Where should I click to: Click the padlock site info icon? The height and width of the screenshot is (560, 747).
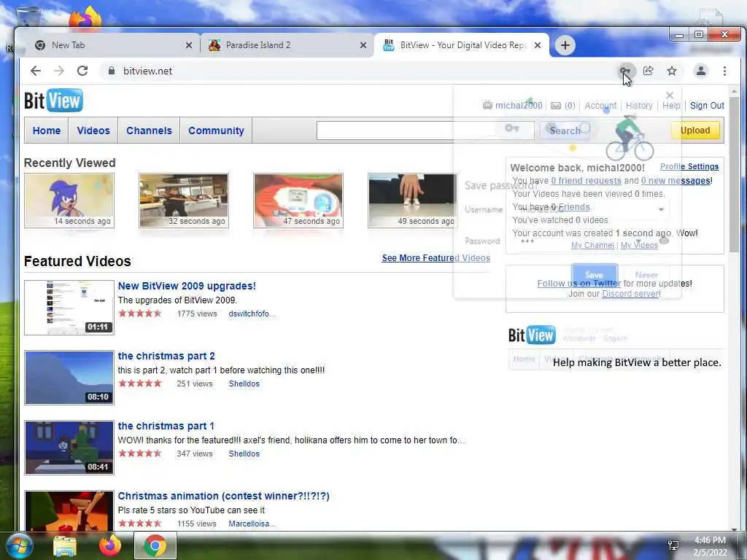coord(112,71)
